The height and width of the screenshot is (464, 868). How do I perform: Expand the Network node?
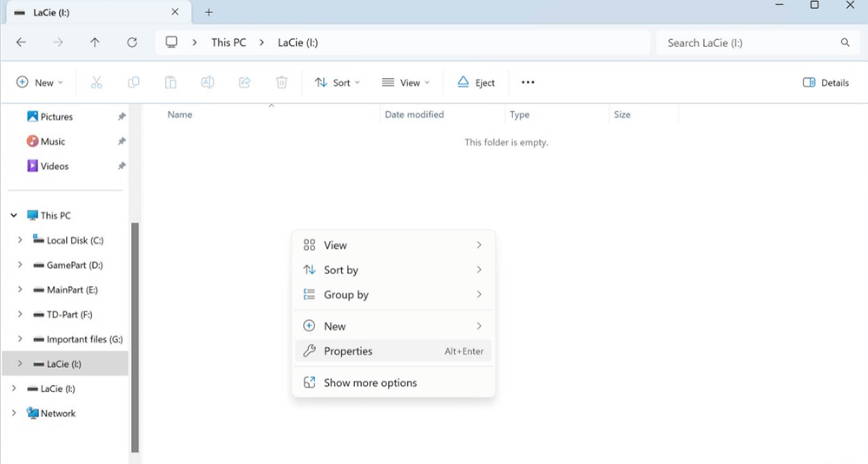click(x=14, y=413)
